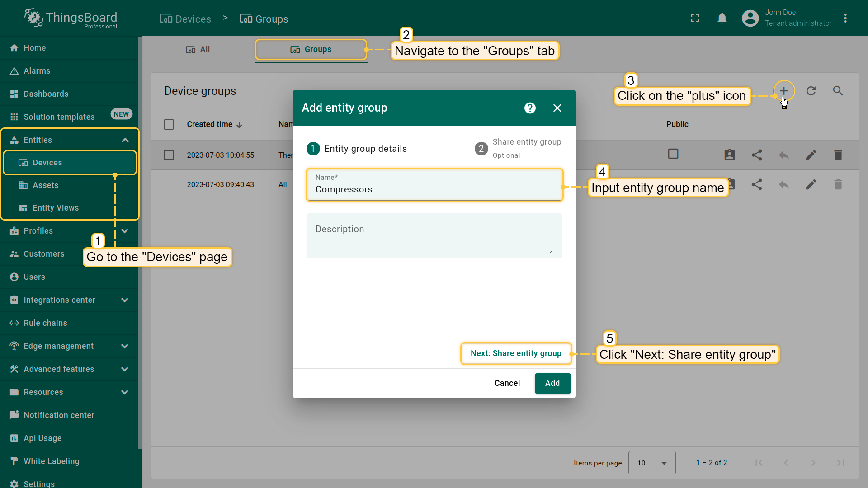The image size is (868, 488).
Task: Check the select-all checkbox in table header
Action: (169, 124)
